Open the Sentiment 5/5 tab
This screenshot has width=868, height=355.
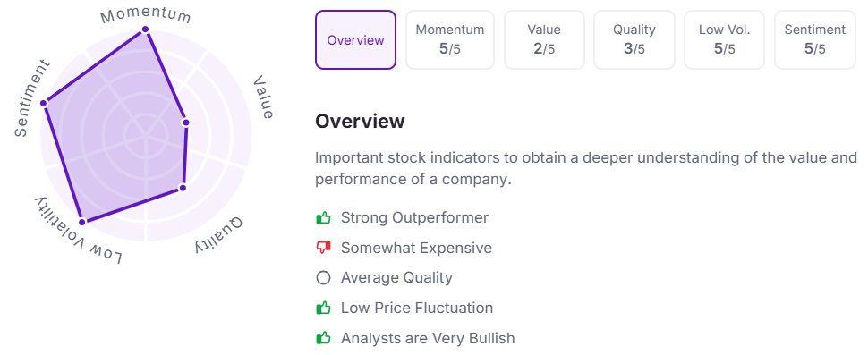(815, 40)
